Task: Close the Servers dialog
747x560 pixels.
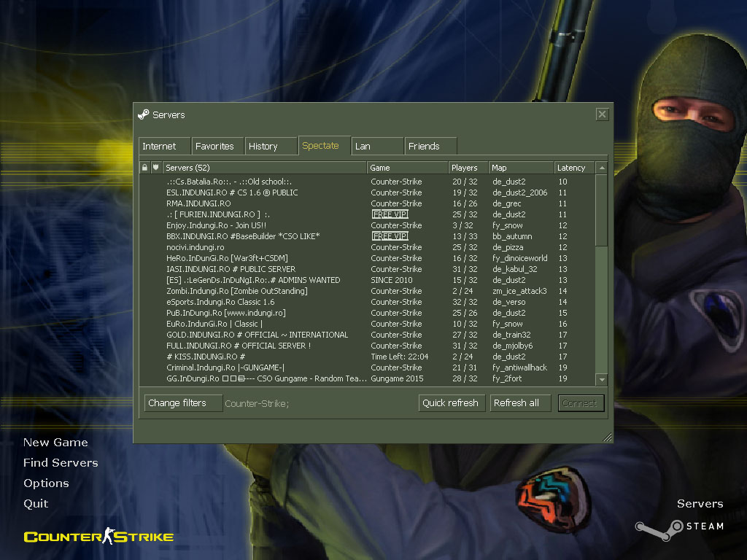Action: click(602, 114)
